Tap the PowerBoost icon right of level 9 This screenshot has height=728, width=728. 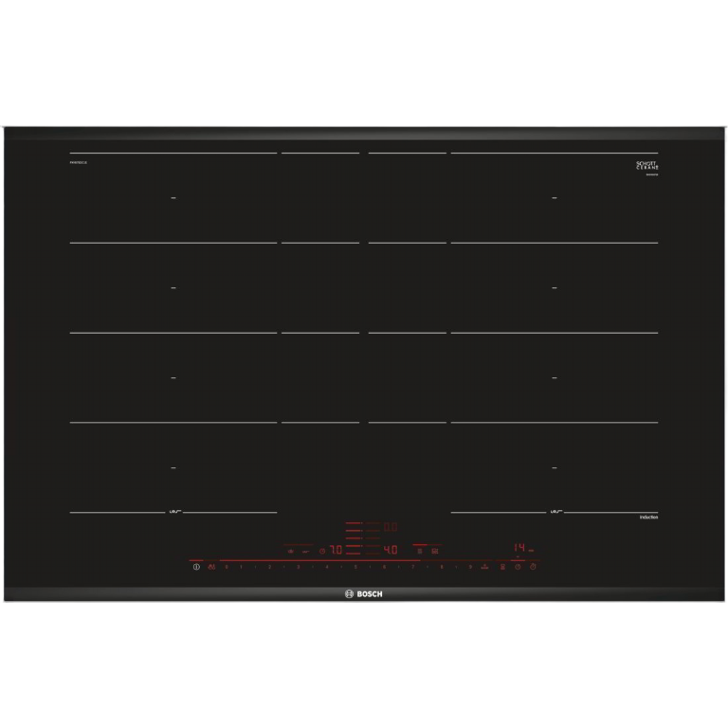[x=484, y=567]
